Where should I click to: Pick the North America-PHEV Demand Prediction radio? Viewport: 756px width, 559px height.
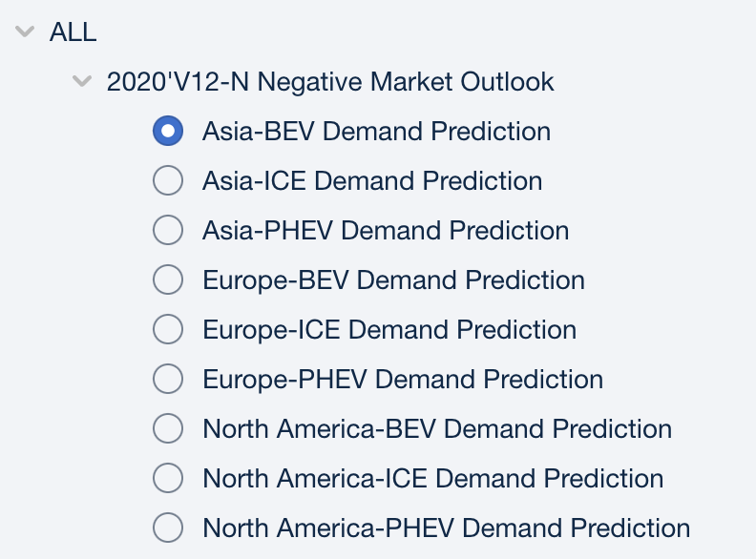(168, 528)
